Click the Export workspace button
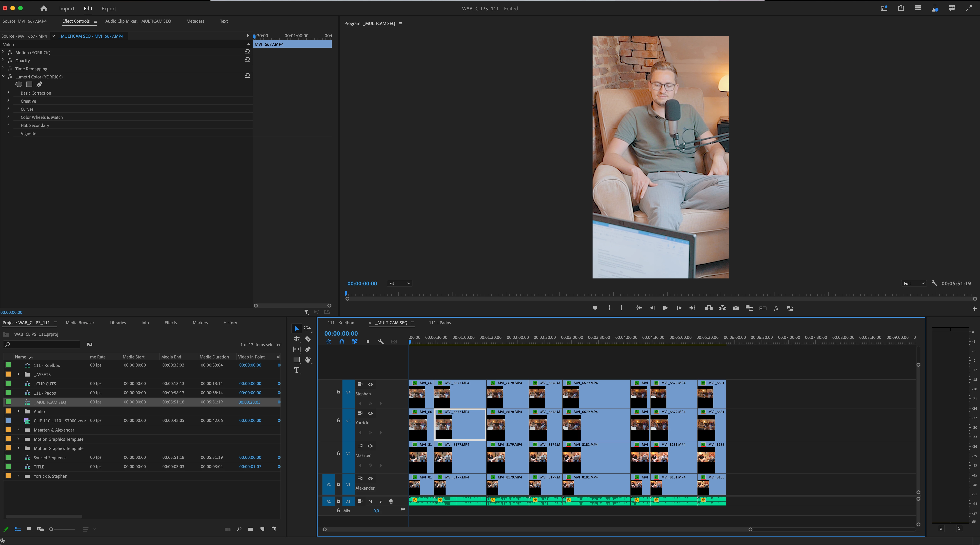This screenshot has height=545, width=980. 109,8
